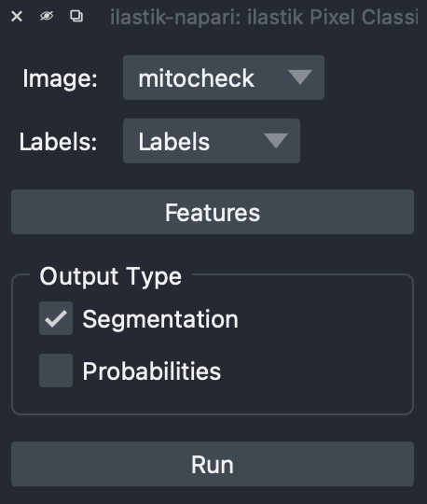The width and height of the screenshot is (427, 504).
Task: Click the Output Type group heading
Action: click(111, 277)
